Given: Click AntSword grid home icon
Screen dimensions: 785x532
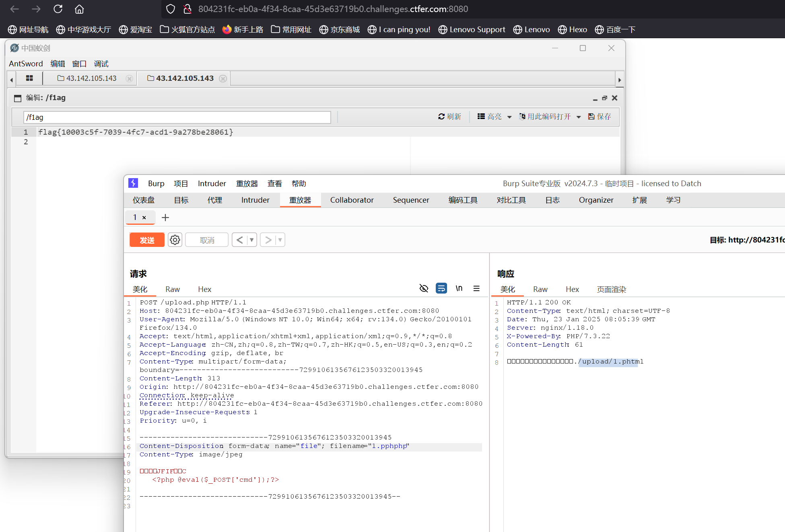Looking at the screenshot, I should tap(29, 78).
